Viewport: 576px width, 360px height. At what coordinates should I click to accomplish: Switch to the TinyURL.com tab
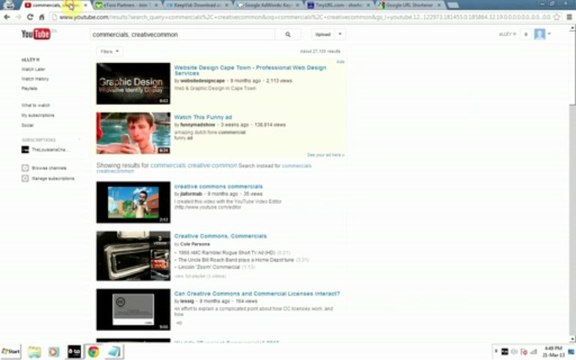click(339, 5)
